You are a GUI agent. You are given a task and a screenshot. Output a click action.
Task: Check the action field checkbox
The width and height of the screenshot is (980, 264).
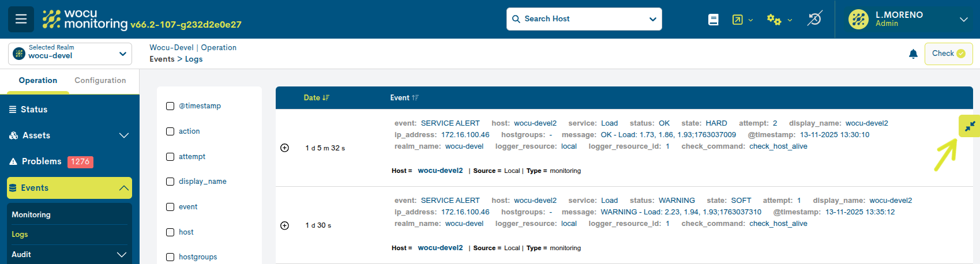[x=170, y=131]
